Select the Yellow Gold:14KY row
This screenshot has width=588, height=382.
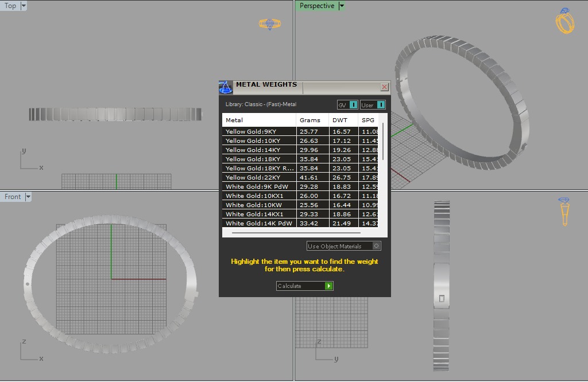(x=300, y=150)
